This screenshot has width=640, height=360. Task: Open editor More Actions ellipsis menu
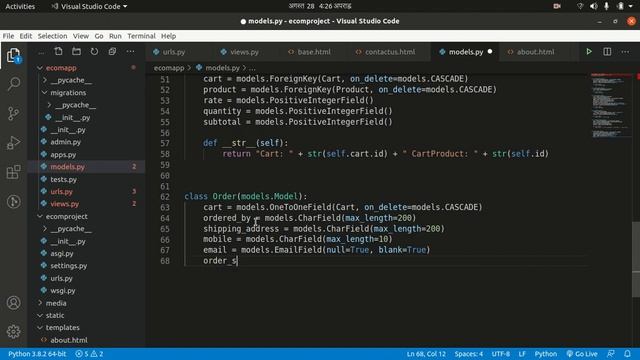pyautogui.click(x=625, y=51)
